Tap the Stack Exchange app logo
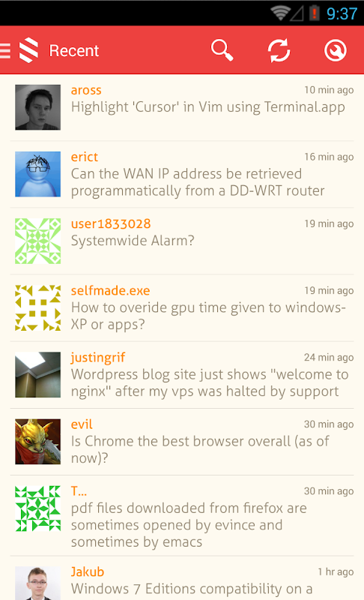 (28, 50)
